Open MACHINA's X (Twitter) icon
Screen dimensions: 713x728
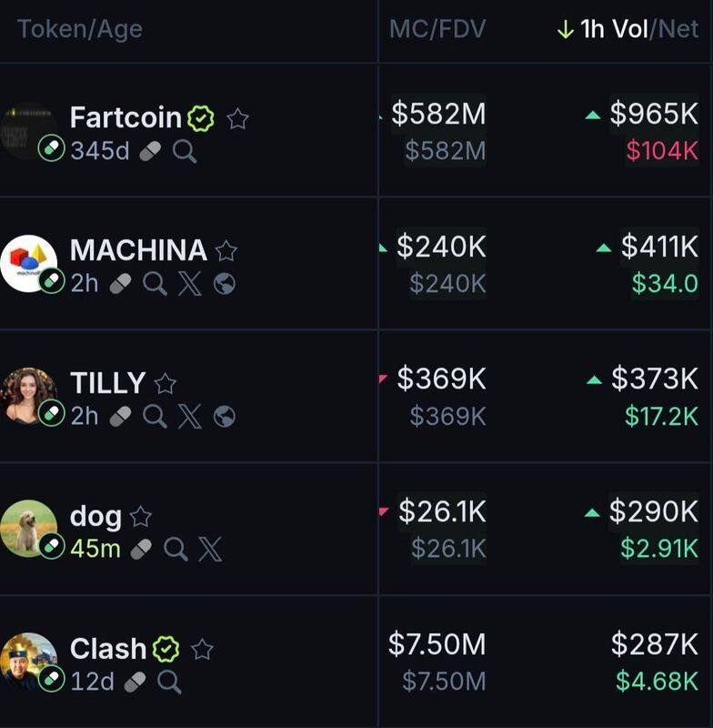coord(190,284)
